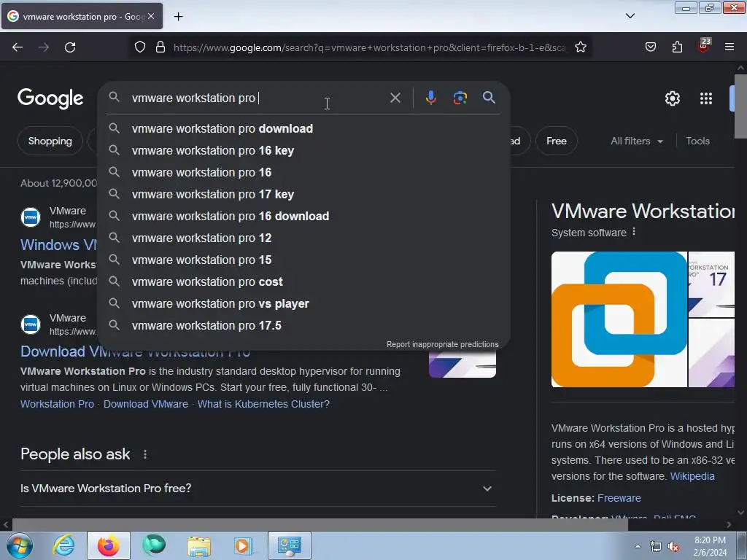Open three-dot menu beside People also ask
Screen dimensions: 747x560
coord(145,455)
